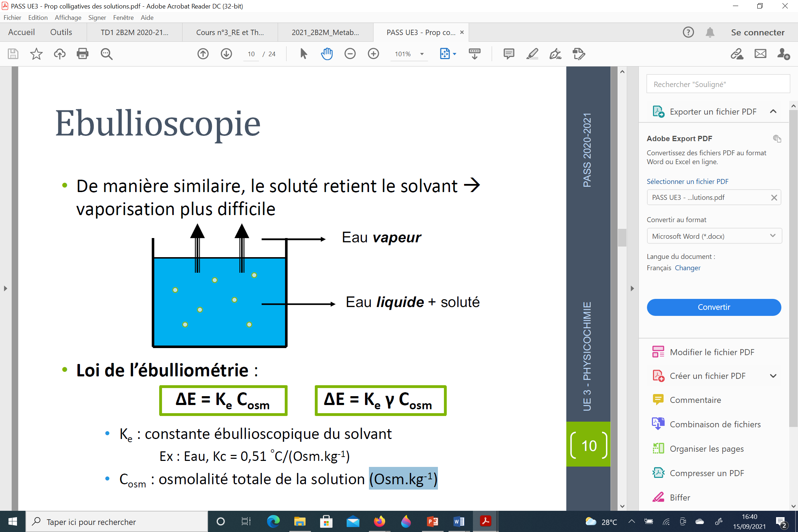Click the blue Convertir button
798x532 pixels.
[x=714, y=307]
